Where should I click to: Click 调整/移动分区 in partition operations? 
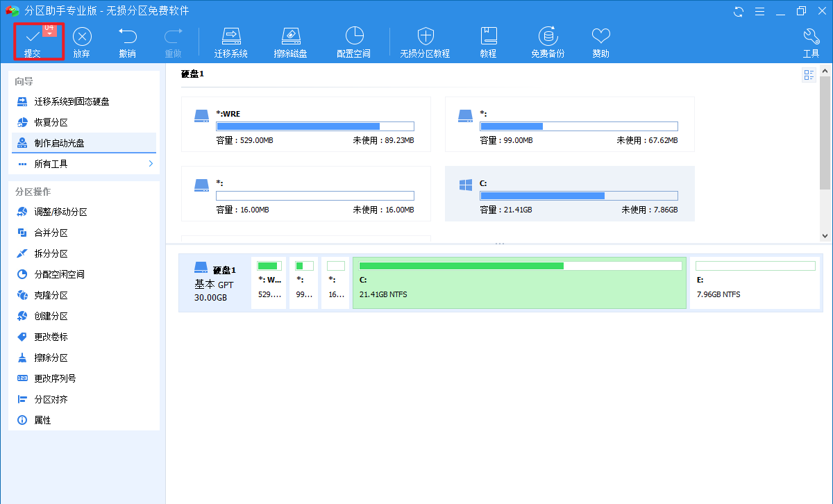(x=60, y=212)
